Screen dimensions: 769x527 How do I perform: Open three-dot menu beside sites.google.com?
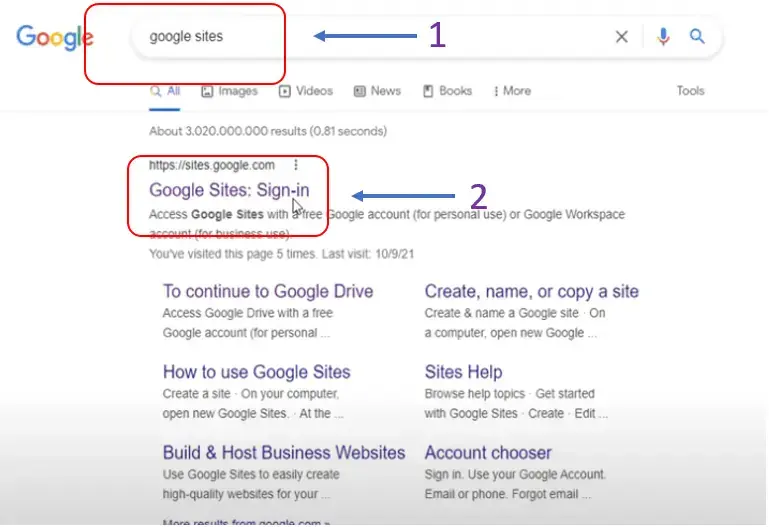pos(296,165)
